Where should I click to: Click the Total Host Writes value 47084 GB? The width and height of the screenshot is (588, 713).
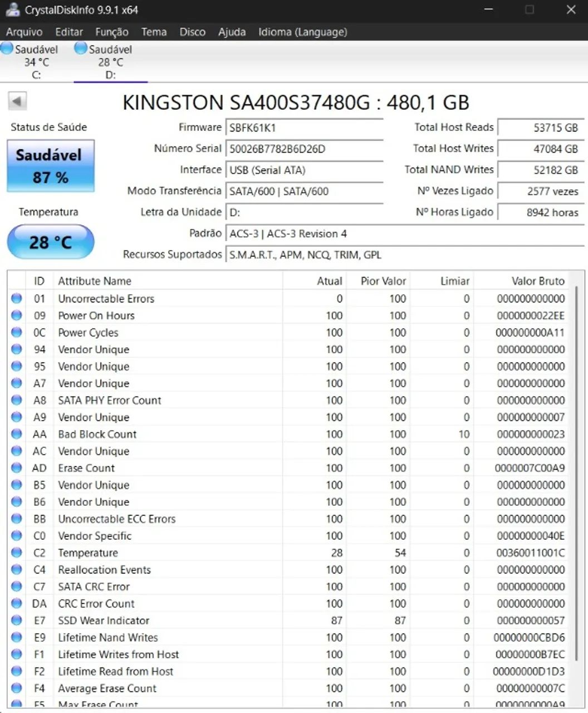coord(541,149)
